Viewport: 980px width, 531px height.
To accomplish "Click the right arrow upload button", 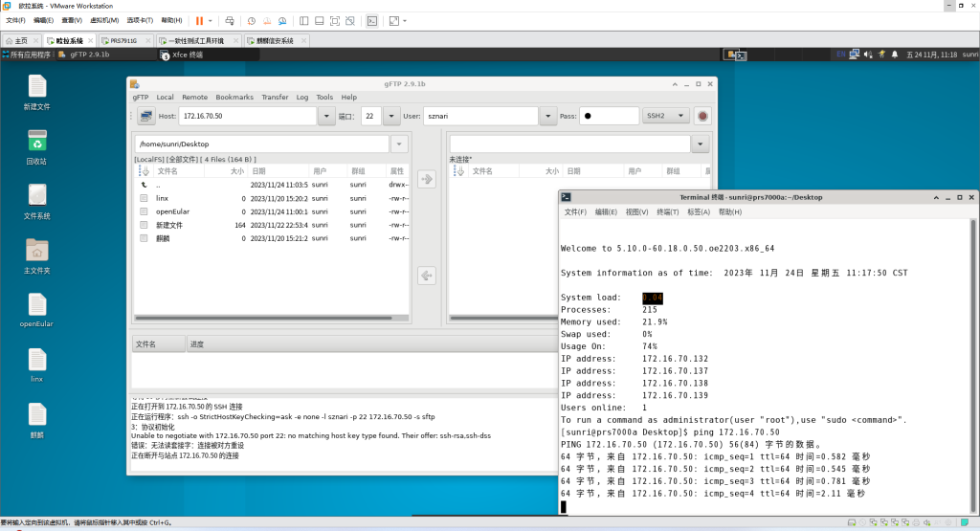I will pos(427,179).
